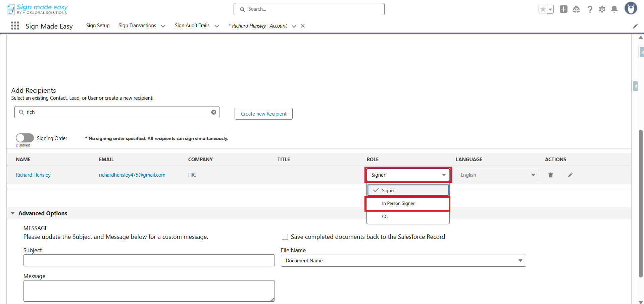This screenshot has height=304, width=644.
Task: Check Save completed documents back to Salesforce
Action: coord(285,237)
